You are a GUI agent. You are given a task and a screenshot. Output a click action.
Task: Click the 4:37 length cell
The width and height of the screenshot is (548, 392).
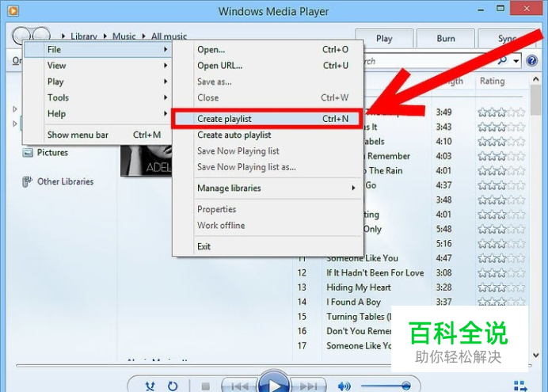[443, 185]
